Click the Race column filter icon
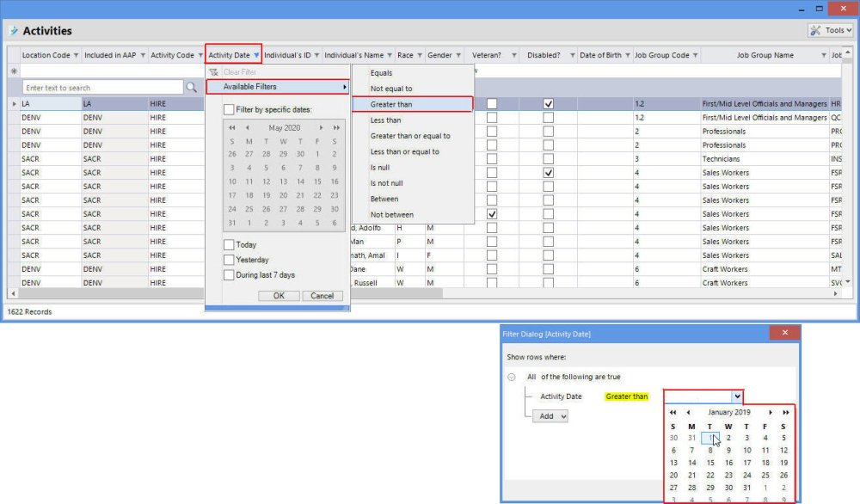Viewport: 860px width, 504px height. (x=420, y=55)
